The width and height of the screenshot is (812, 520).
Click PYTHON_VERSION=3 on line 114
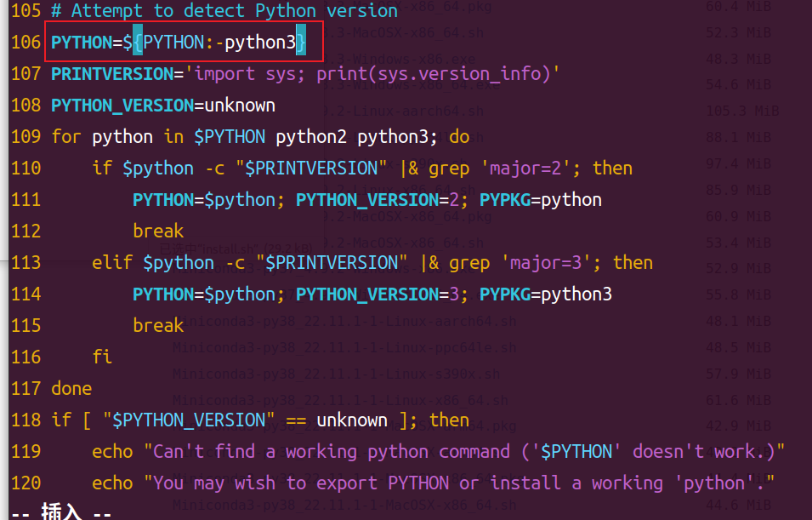pos(378,294)
